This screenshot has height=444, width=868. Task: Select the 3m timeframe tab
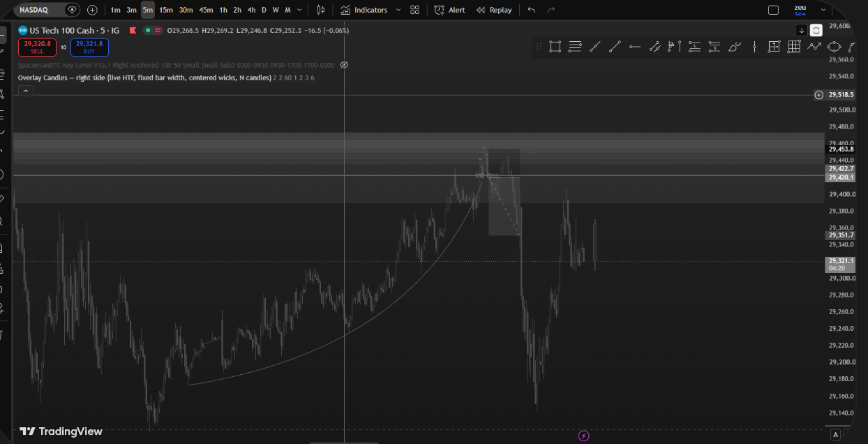131,10
